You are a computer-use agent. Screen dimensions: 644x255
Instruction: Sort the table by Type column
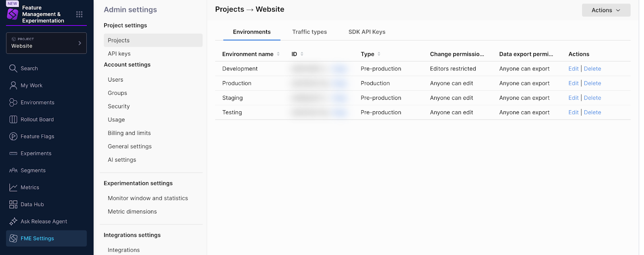tap(379, 54)
